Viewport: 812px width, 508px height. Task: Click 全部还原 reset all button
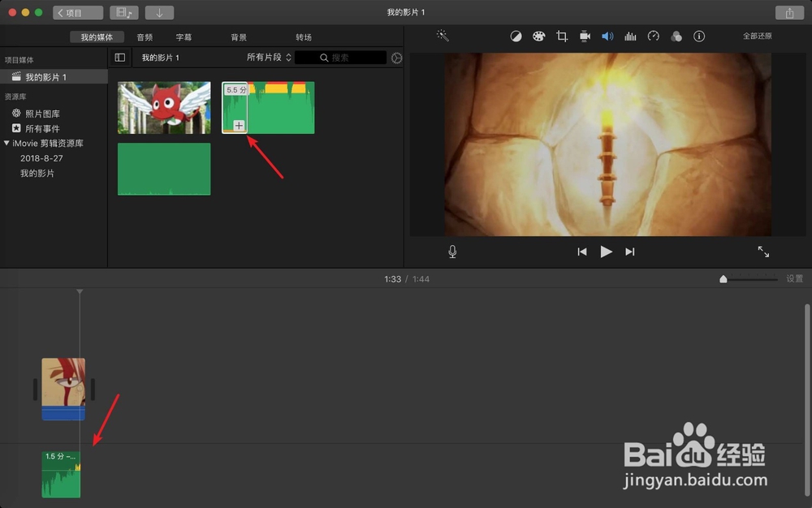tap(757, 37)
